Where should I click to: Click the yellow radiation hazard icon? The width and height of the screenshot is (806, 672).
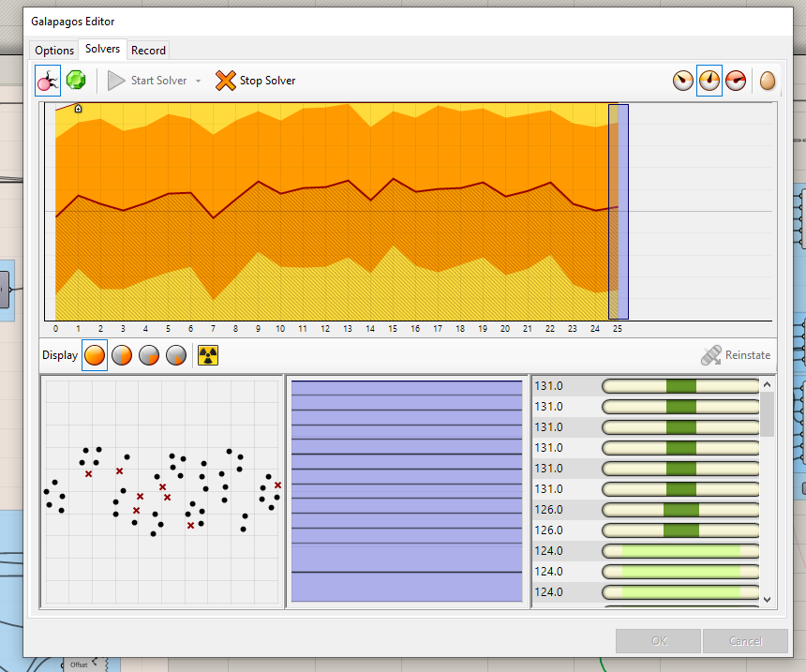208,356
